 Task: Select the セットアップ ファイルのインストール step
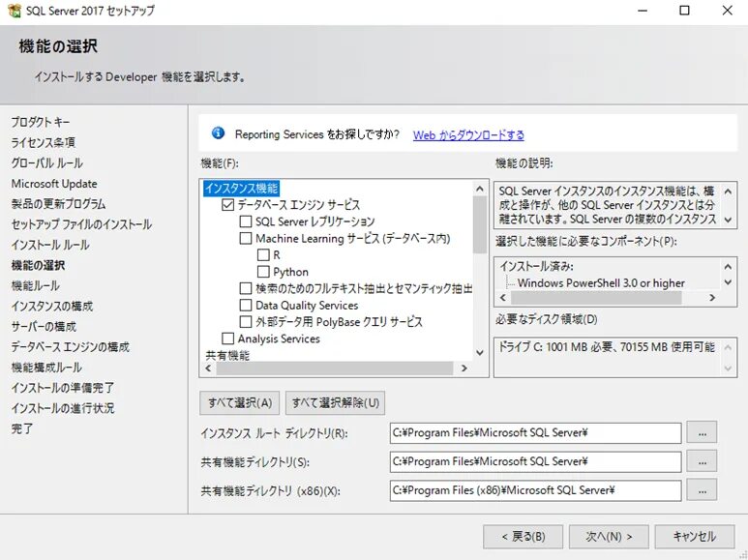[81, 224]
